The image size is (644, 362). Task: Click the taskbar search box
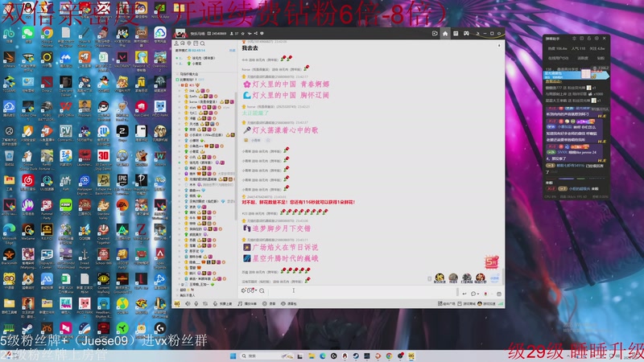tap(267, 356)
